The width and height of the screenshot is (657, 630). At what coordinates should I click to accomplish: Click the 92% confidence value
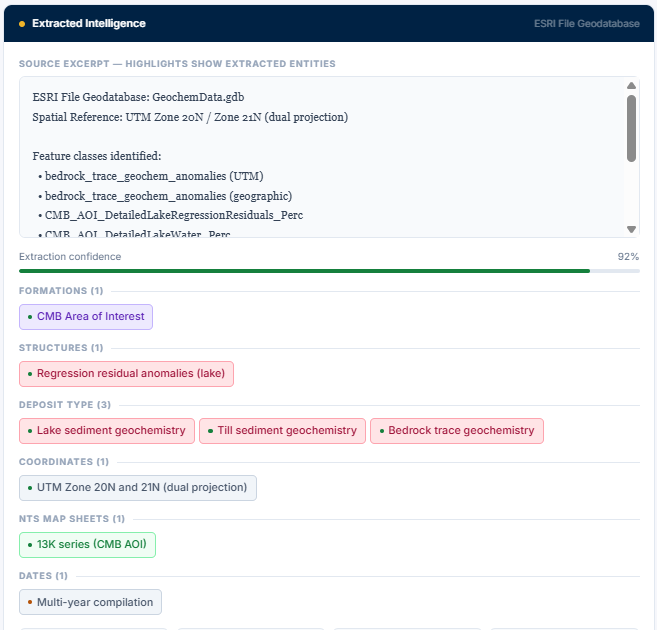[x=628, y=257]
